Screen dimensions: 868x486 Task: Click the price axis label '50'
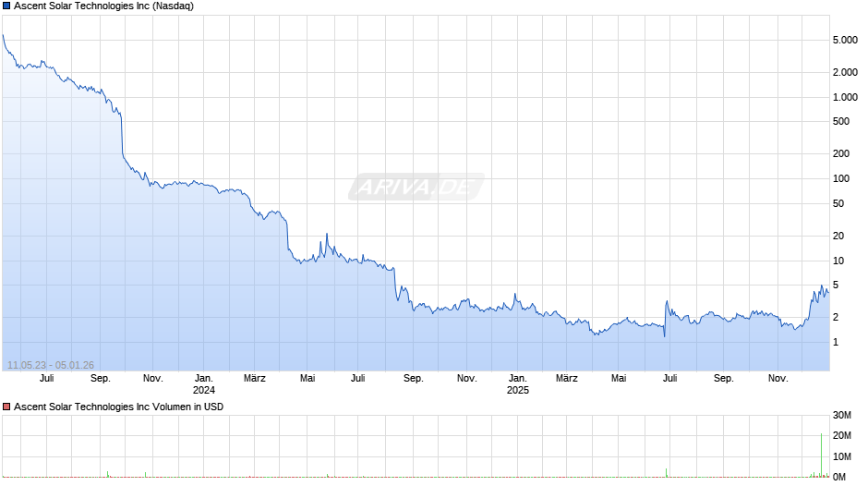click(838, 203)
